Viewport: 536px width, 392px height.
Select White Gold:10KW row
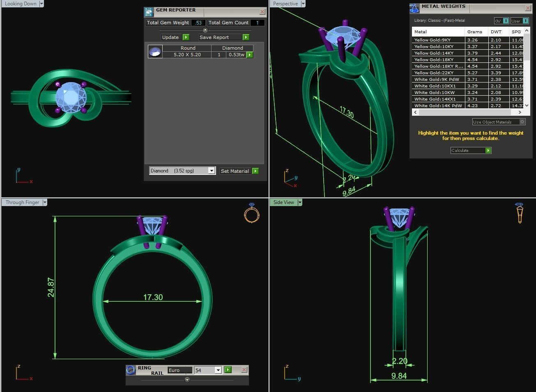[x=468, y=92]
